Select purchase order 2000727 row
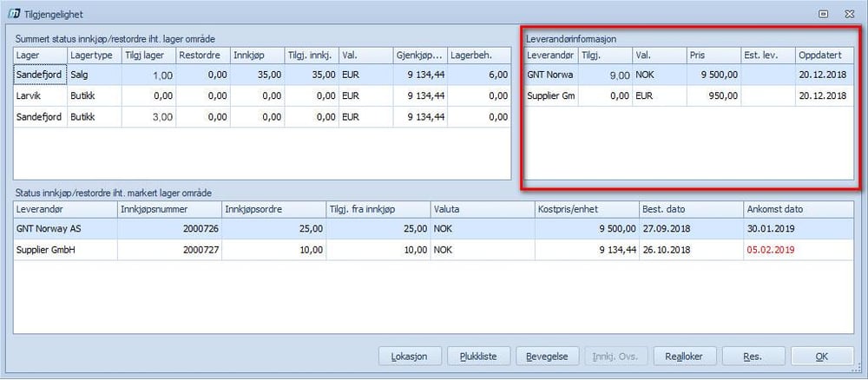868x380 pixels. pos(434,250)
